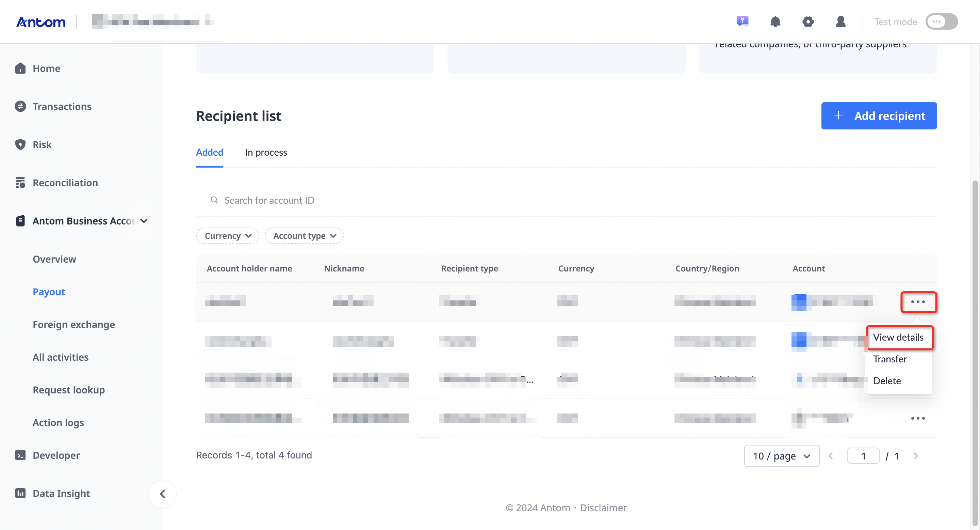The height and width of the screenshot is (530, 980).
Task: Expand the Account type filter
Action: pos(304,236)
